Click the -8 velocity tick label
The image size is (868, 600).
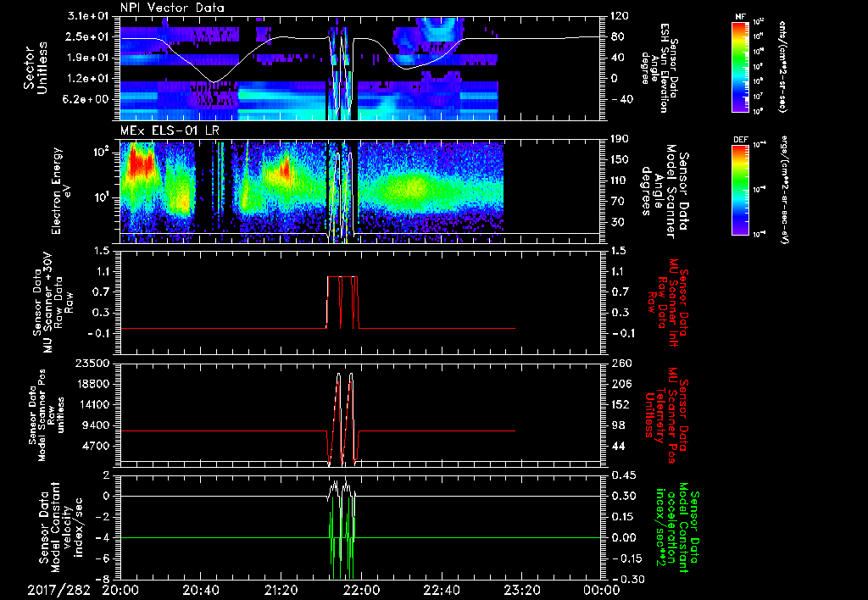[103, 580]
